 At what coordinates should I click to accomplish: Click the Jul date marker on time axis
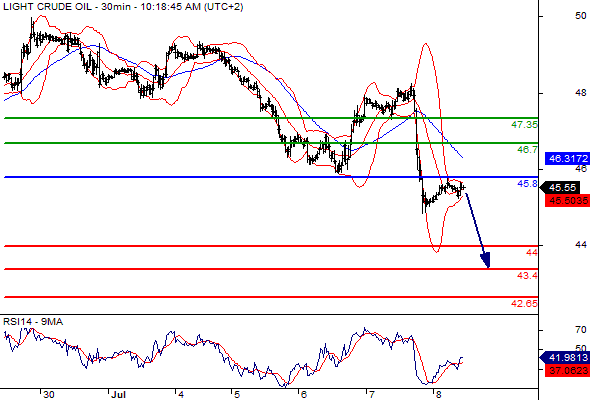coord(118,395)
